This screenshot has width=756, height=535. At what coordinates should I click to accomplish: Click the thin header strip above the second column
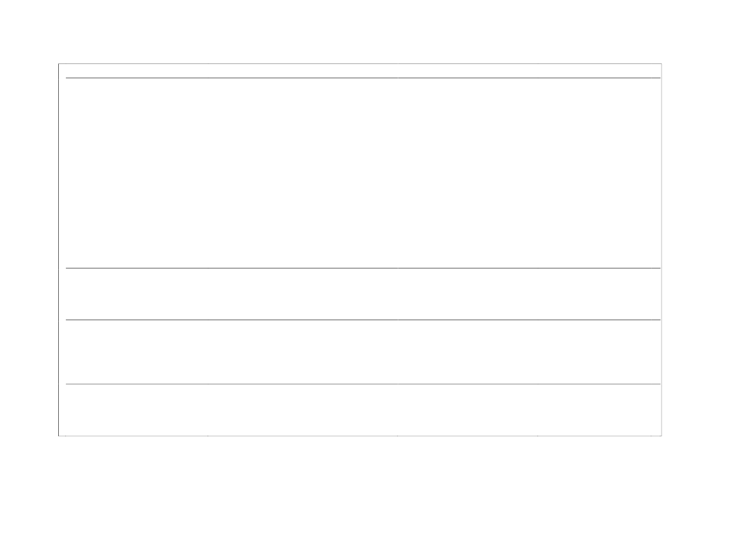[302, 71]
